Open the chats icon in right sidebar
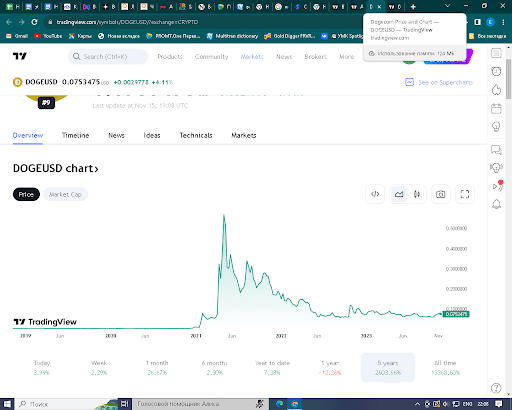The image size is (512, 410). 496,150
